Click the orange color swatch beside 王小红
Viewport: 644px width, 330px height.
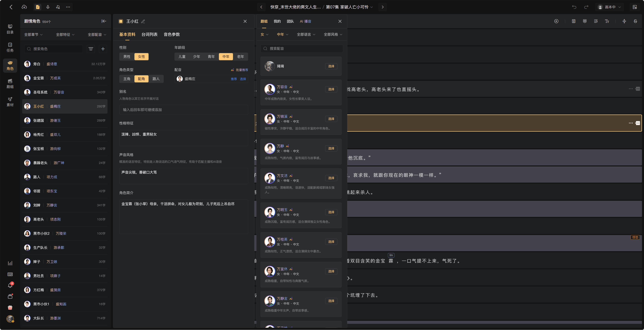[x=121, y=21]
